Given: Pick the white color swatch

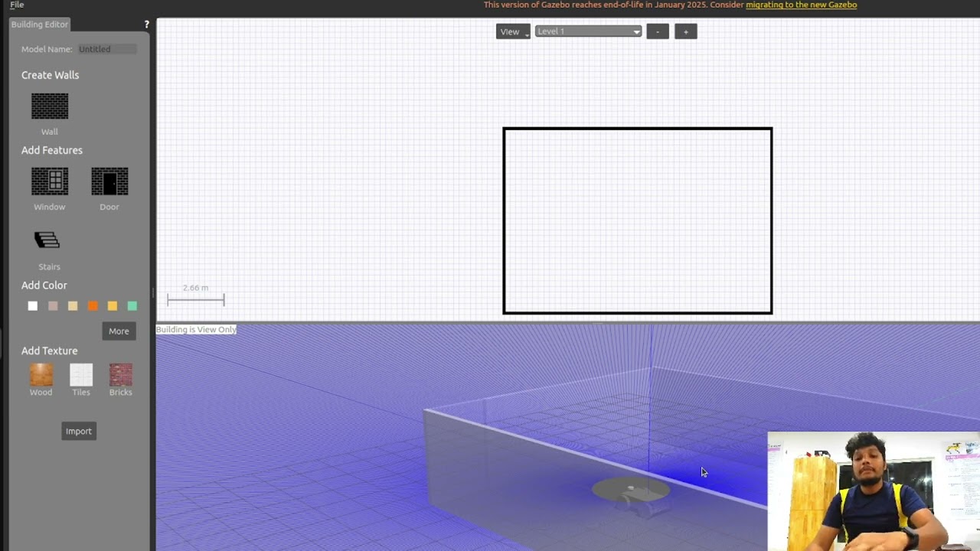Looking at the screenshot, I should (x=33, y=306).
